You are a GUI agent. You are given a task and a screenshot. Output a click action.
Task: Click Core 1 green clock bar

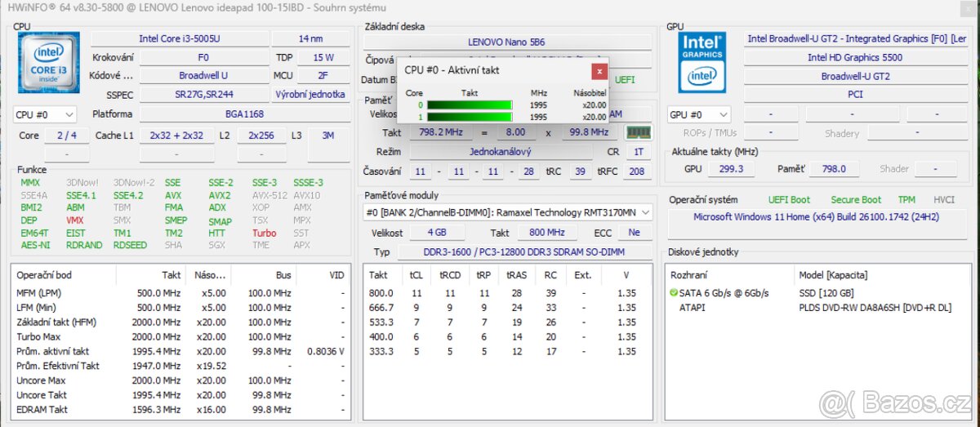[470, 117]
